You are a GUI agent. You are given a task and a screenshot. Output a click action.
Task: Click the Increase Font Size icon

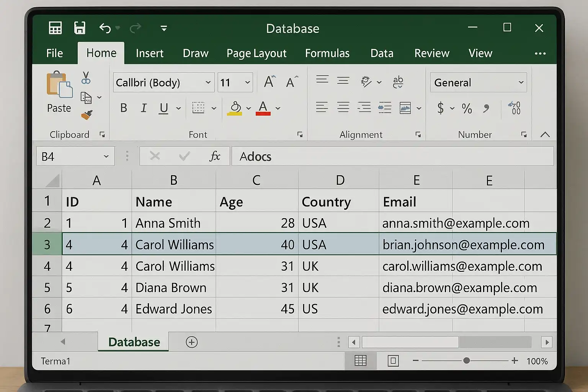269,82
